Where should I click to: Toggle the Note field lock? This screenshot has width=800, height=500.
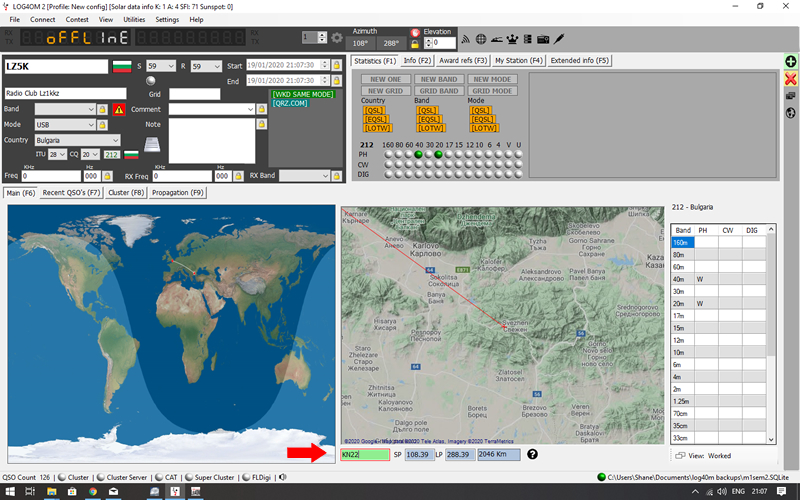pos(261,124)
